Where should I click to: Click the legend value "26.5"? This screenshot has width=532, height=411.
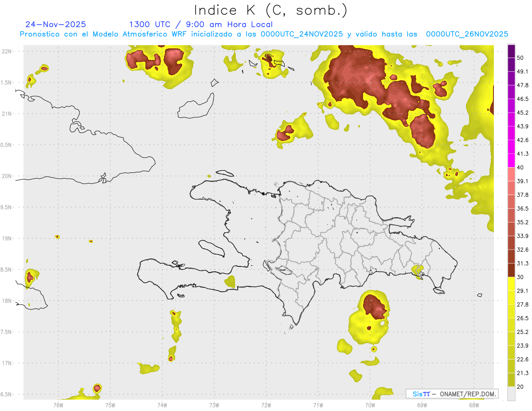(x=523, y=318)
